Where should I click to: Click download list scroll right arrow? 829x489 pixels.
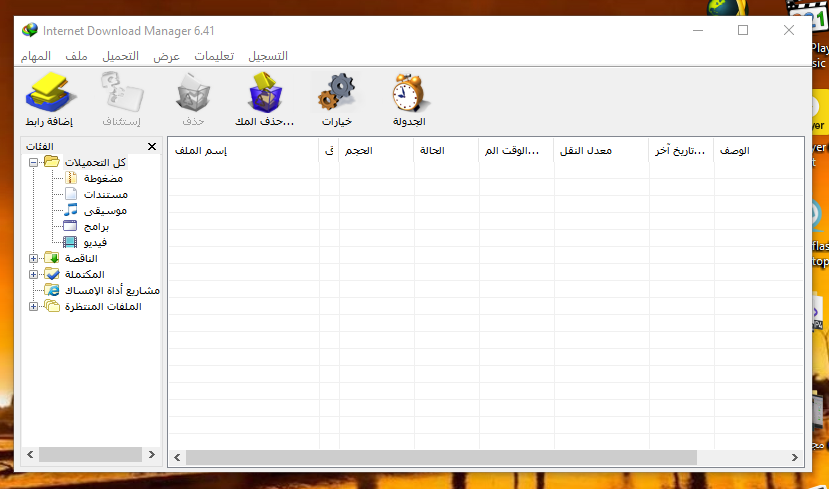tap(795, 457)
